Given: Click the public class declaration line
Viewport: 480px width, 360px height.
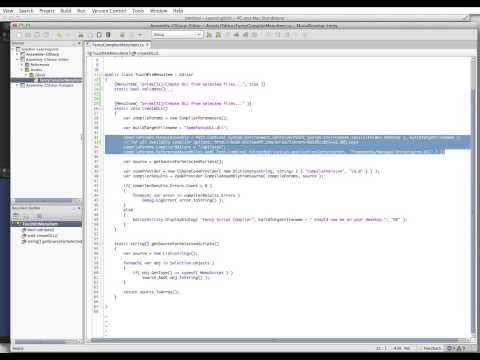Looking at the screenshot, I should point(149,75).
